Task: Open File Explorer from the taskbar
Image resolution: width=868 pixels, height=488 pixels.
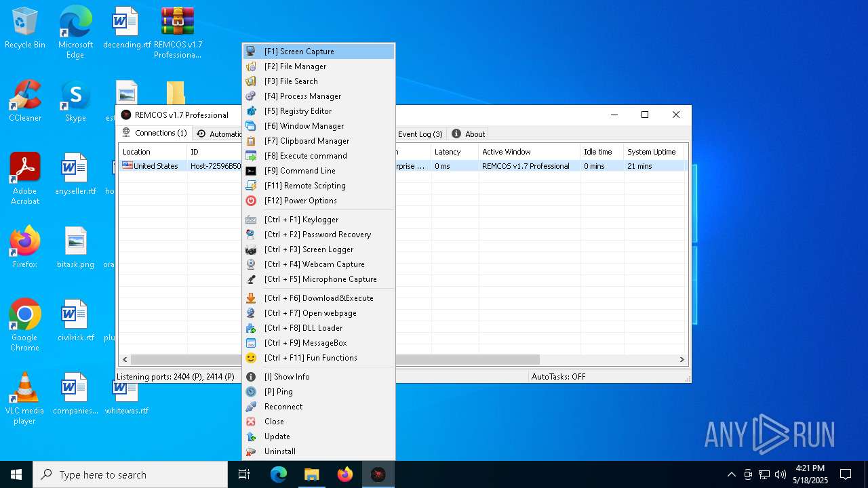Action: coord(311,474)
